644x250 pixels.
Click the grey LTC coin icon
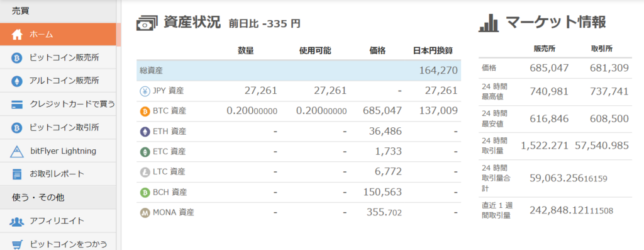145,173
